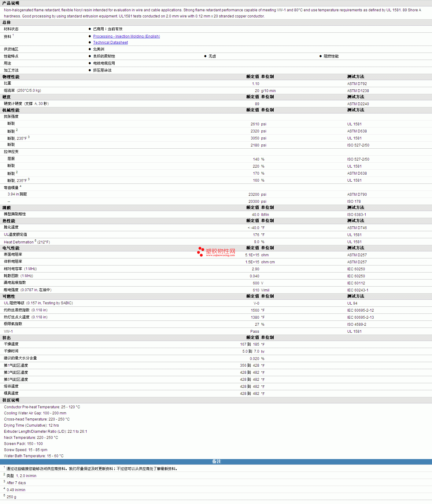Select glow wire ignition 1380 °F
Image resolution: width=432 pixels, height=504 pixels.
point(258,317)
